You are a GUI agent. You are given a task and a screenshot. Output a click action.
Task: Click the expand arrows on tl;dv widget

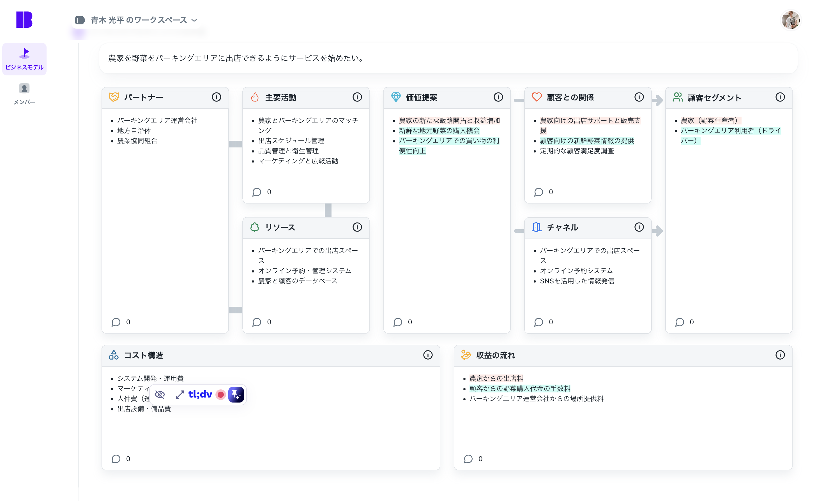pos(180,395)
